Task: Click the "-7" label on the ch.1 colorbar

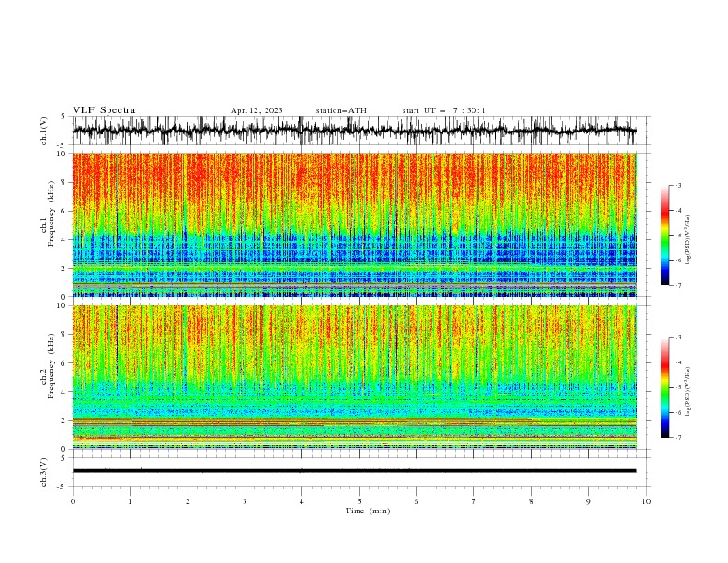Action: (678, 285)
